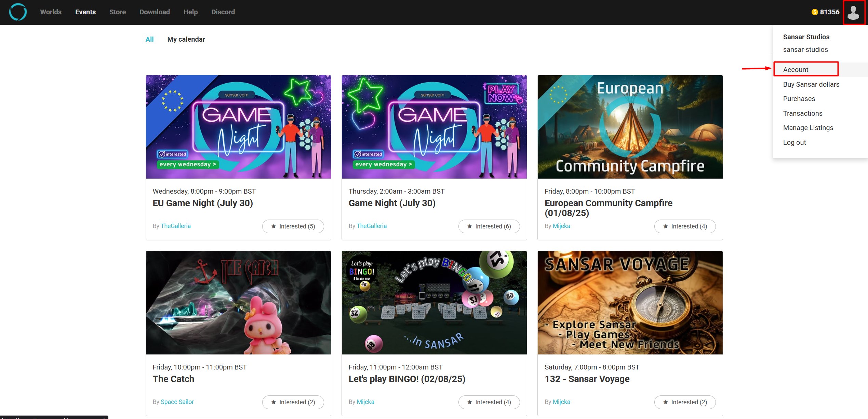This screenshot has height=419, width=868.
Task: Click the Discord navigation link
Action: point(223,12)
